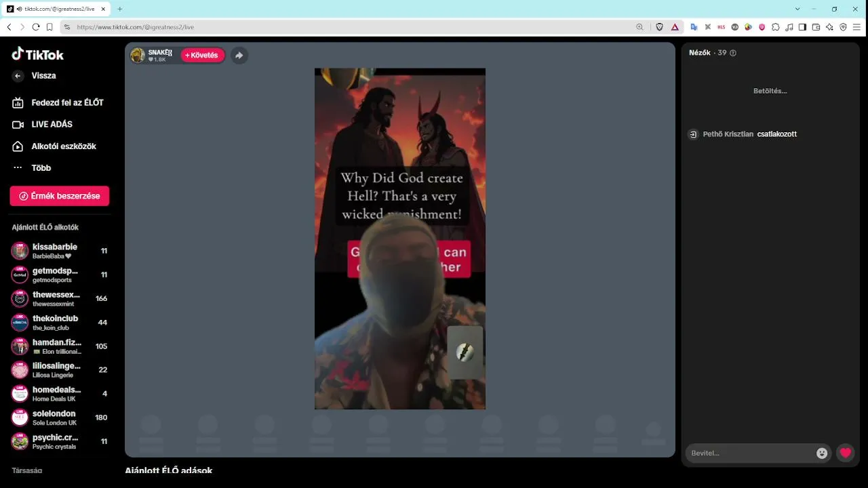This screenshot has width=868, height=488.
Task: Open the getmodsports live channel
Action: (60, 274)
